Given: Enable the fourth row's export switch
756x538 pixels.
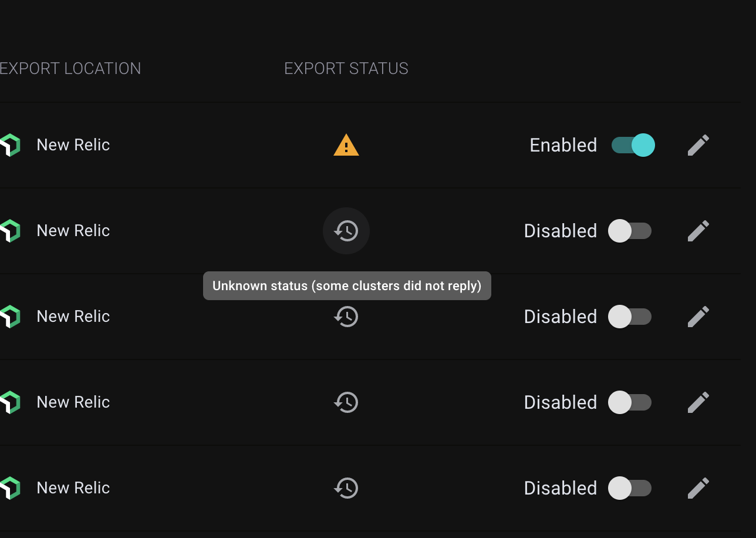Looking at the screenshot, I should (x=631, y=402).
